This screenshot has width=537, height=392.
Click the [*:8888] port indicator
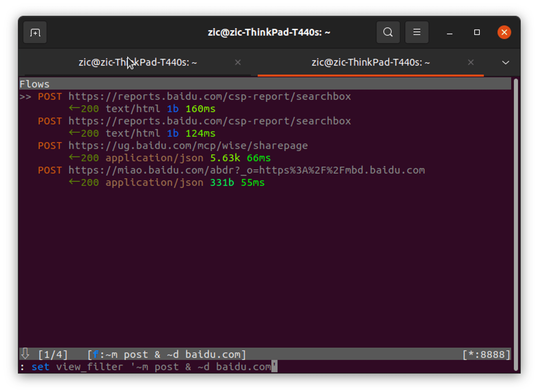[x=486, y=355]
